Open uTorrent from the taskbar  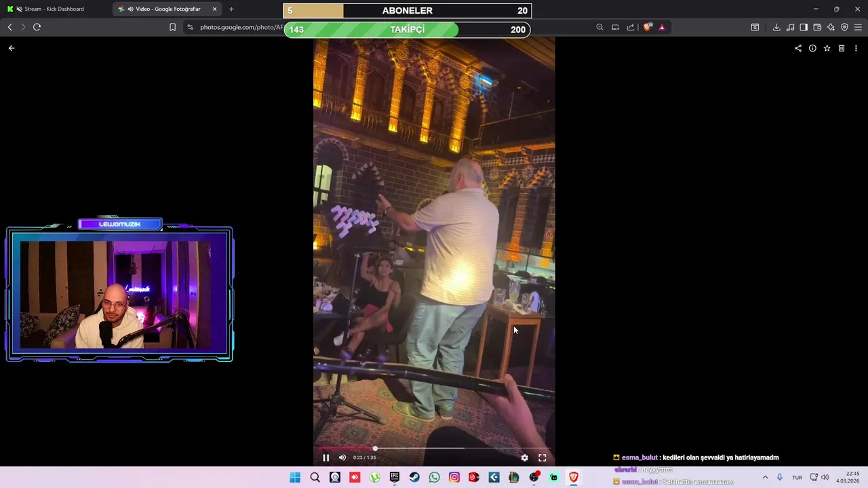click(x=374, y=477)
